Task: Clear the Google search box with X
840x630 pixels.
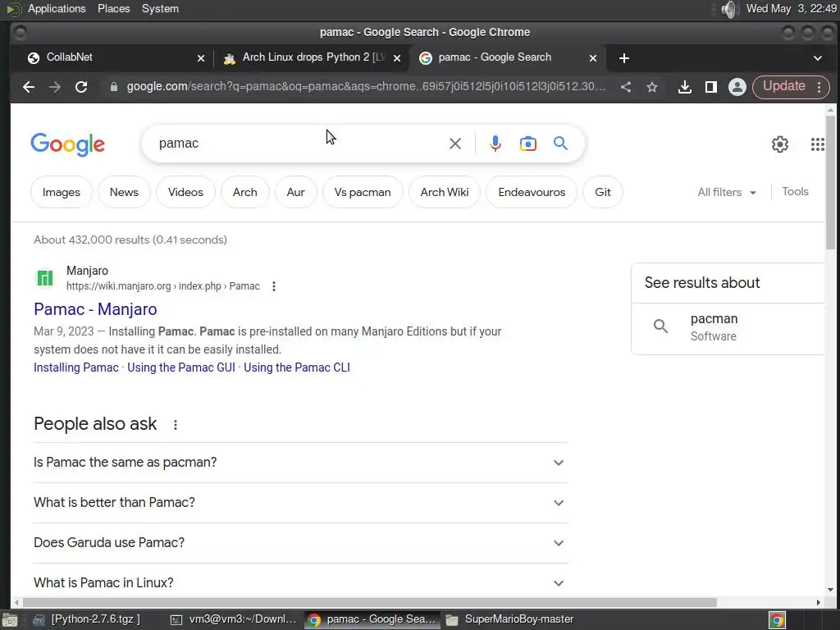Action: 454,144
